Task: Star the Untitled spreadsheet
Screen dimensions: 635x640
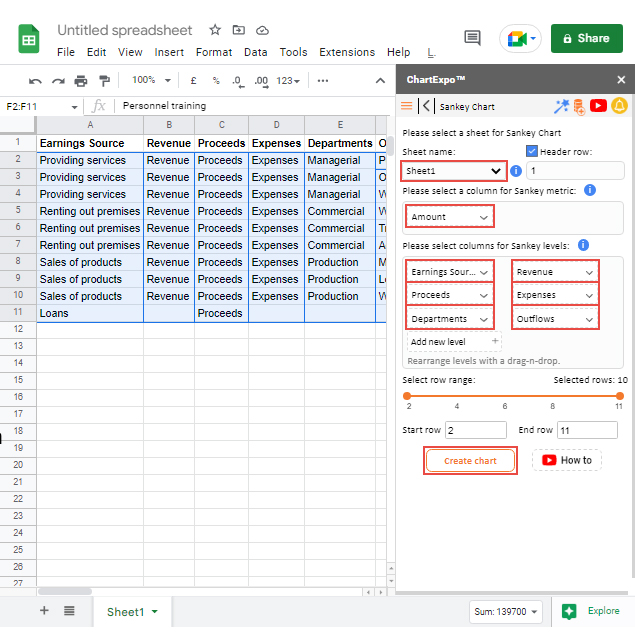Action: (215, 30)
